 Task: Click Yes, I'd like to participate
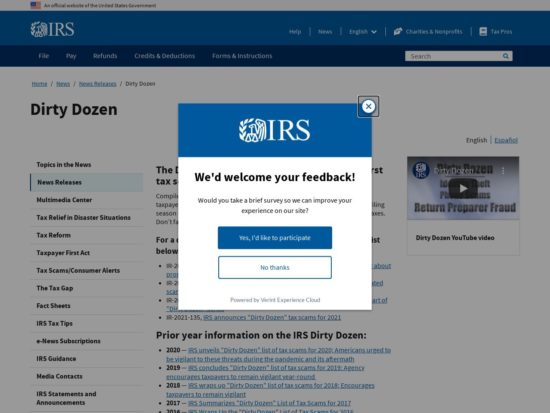click(275, 238)
